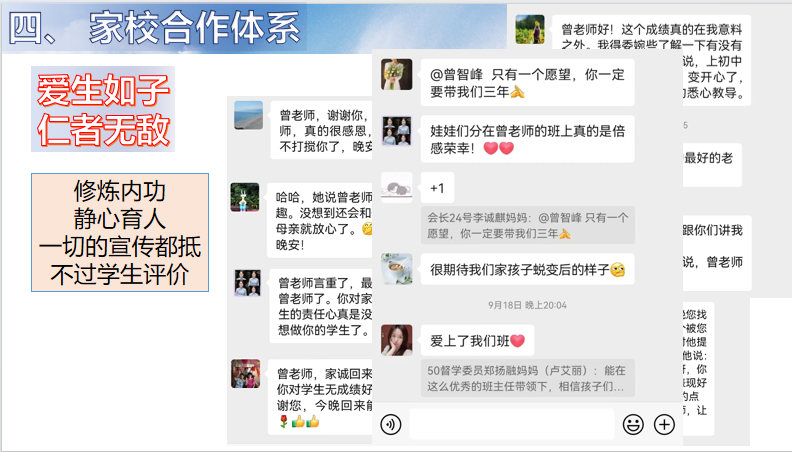The width and height of the screenshot is (792, 452).
Task: Tap the plus icon for more options
Action: (x=664, y=425)
